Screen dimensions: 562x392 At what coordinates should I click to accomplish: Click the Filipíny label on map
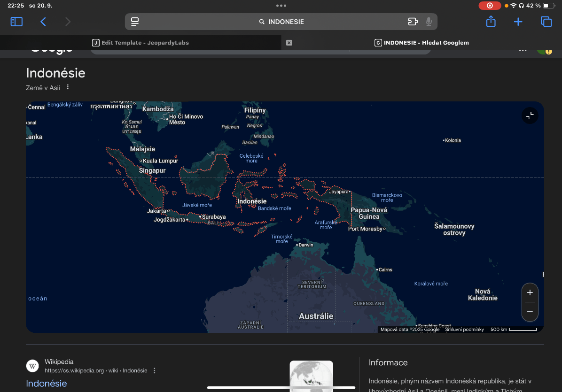[x=255, y=110]
